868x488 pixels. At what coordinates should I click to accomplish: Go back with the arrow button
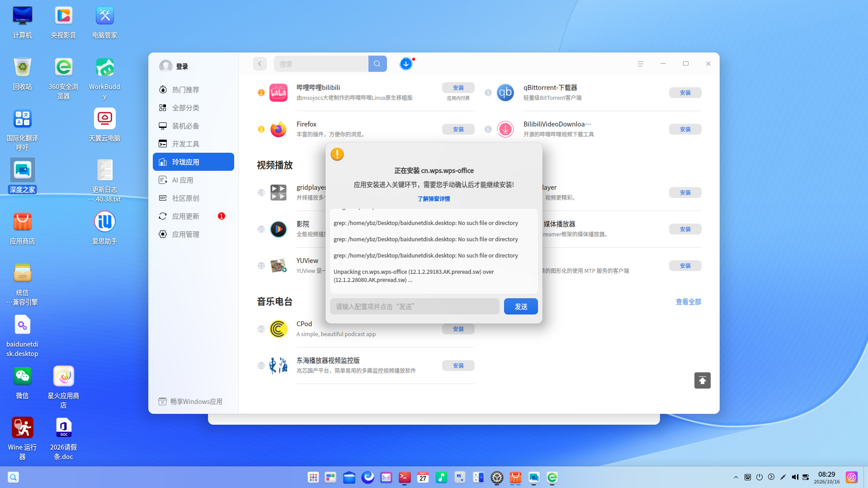pos(260,64)
